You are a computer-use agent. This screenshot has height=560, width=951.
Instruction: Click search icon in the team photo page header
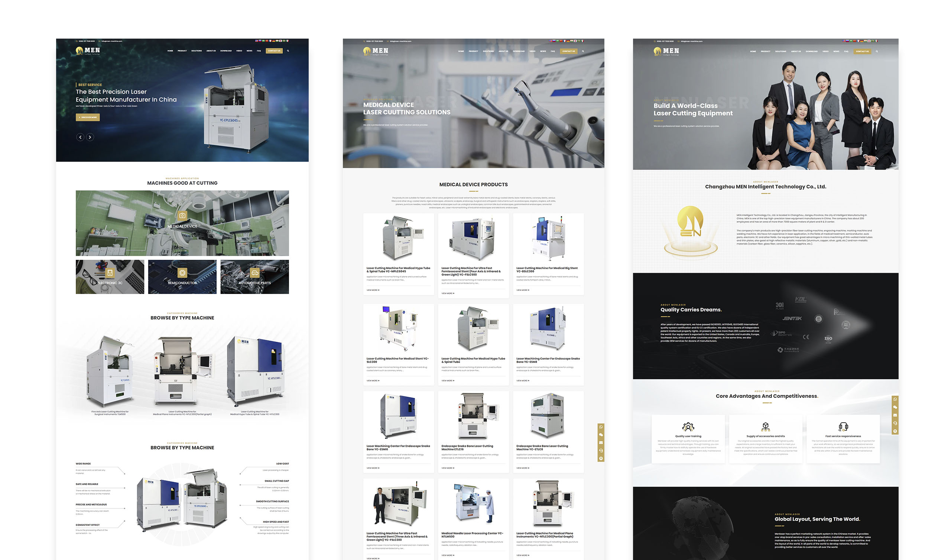(x=877, y=51)
